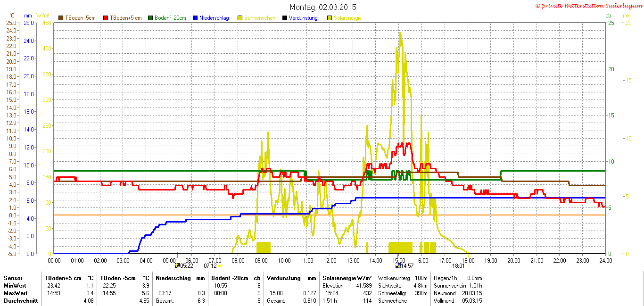This screenshot has width=644, height=306.
Task: Click the Verdunstung legend label
Action: coord(303,18)
